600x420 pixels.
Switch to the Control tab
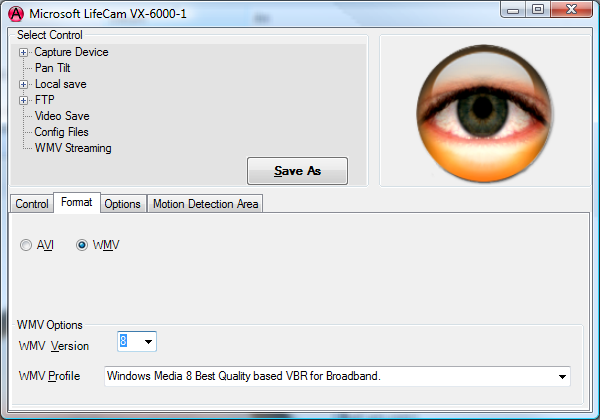[31, 204]
